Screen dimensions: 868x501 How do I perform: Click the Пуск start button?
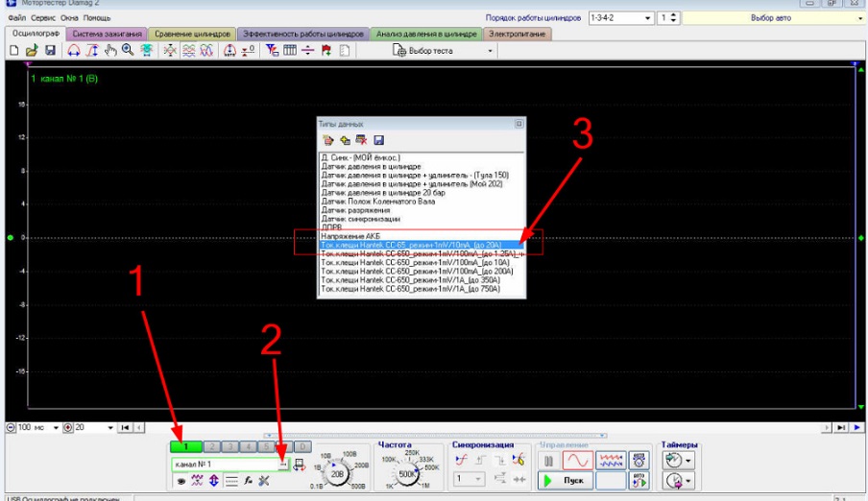(566, 480)
